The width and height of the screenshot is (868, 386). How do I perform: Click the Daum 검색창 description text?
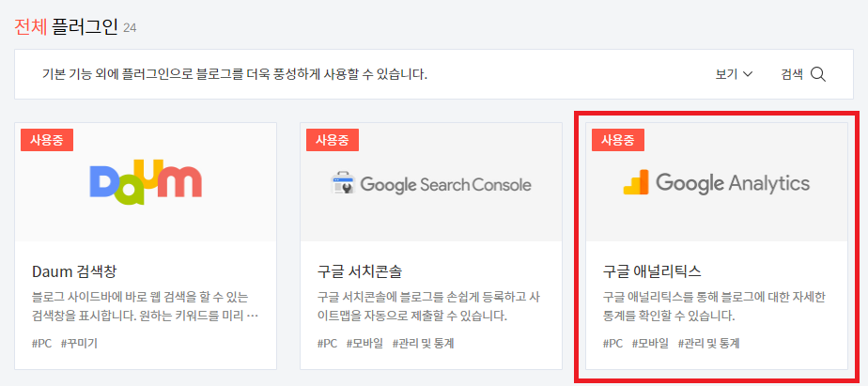[146, 307]
